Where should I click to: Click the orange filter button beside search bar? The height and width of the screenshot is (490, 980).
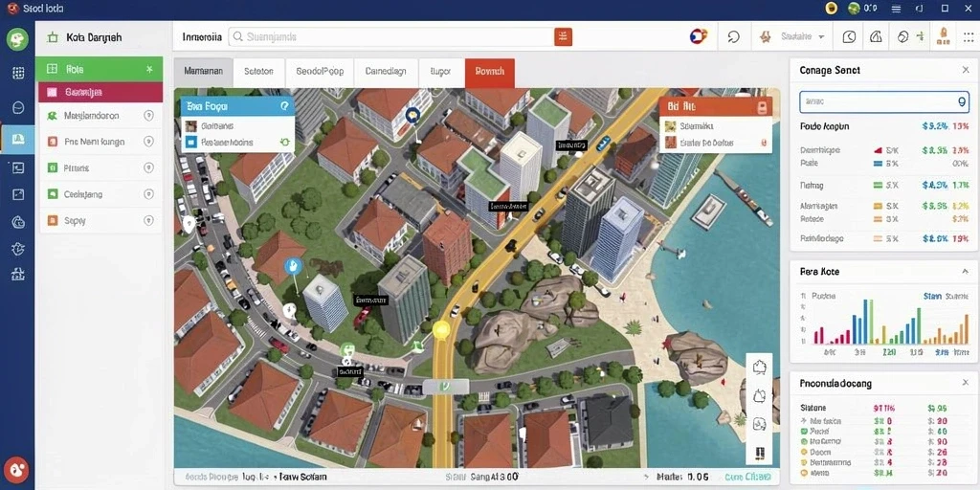(x=563, y=37)
